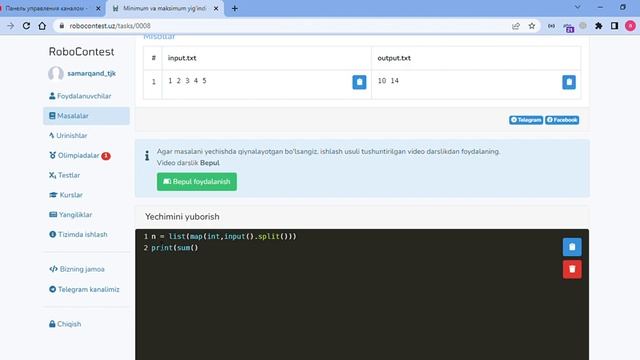This screenshot has height=360, width=640.
Task: Toggle the browser side panel
Action: (614, 26)
